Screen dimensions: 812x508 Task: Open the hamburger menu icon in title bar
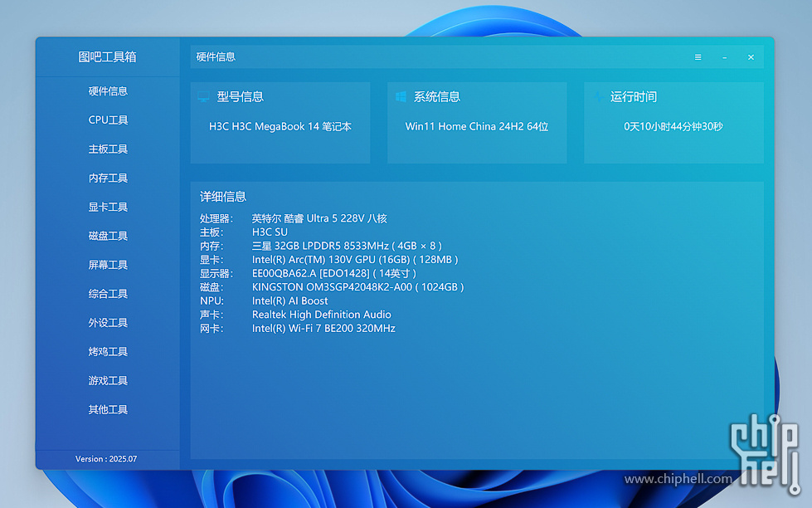pos(698,57)
